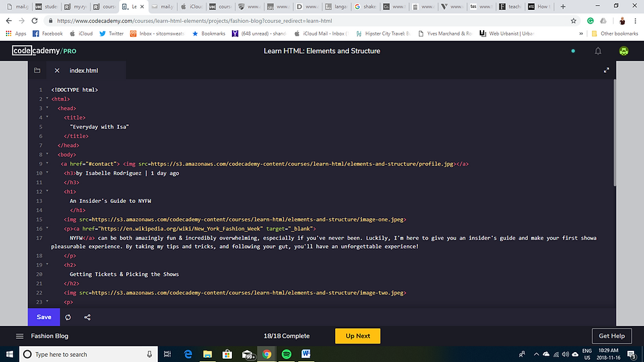Click the Get Help button

(x=612, y=336)
